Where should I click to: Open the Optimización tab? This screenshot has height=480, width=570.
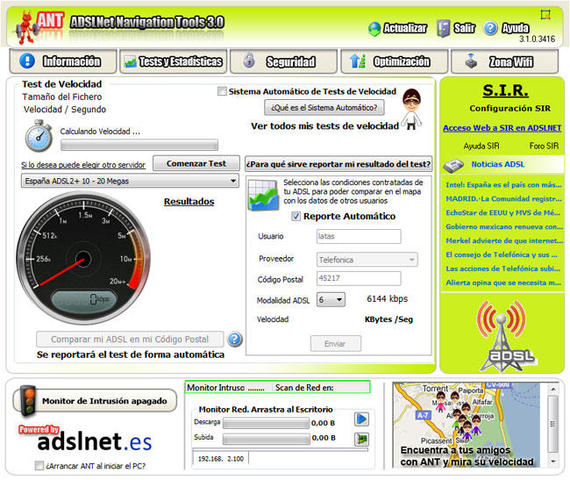[x=394, y=61]
